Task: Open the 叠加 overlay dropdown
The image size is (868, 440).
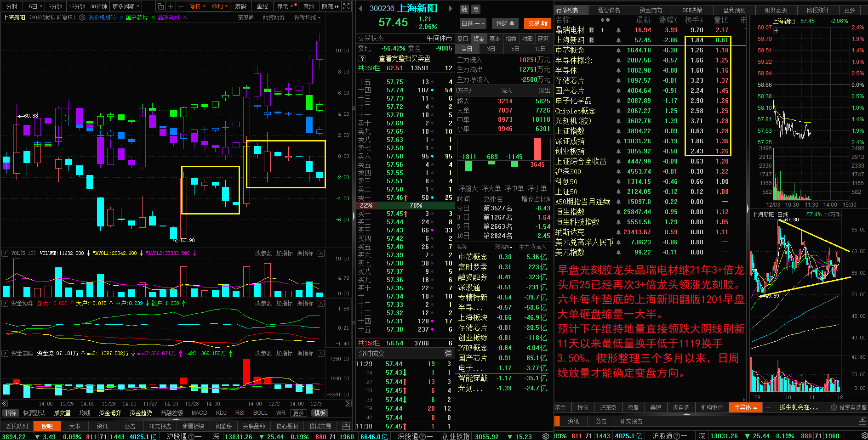Action: (x=220, y=6)
